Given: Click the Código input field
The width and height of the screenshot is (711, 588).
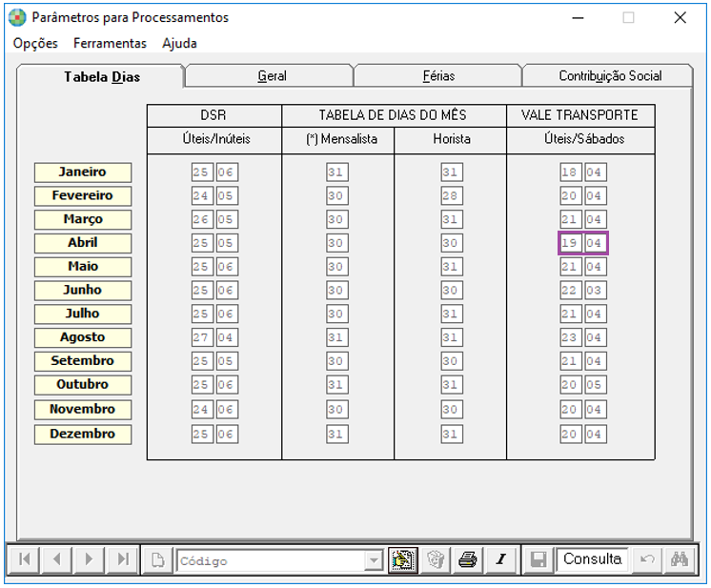Looking at the screenshot, I should [271, 560].
